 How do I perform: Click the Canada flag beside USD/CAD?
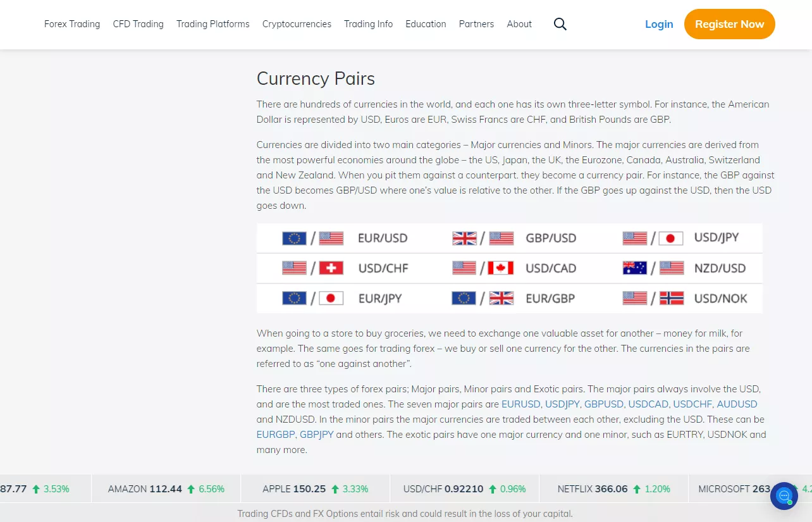pyautogui.click(x=501, y=268)
